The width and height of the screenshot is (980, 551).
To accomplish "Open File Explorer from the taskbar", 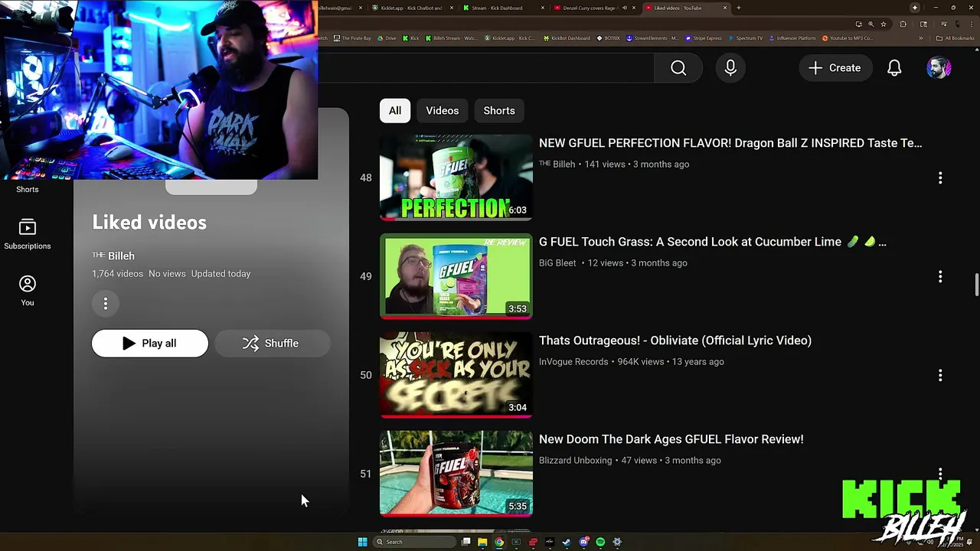I will (x=482, y=542).
